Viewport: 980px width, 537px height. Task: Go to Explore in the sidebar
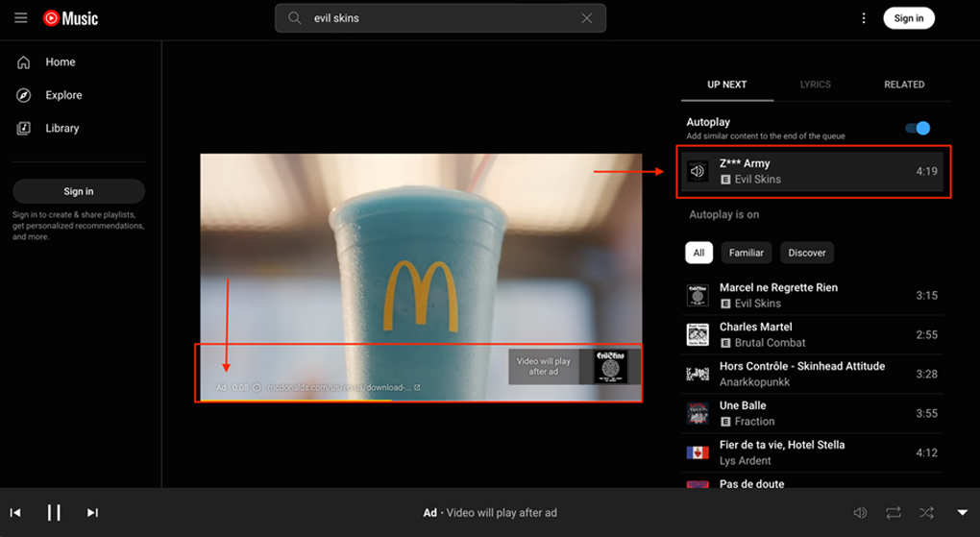(x=63, y=95)
